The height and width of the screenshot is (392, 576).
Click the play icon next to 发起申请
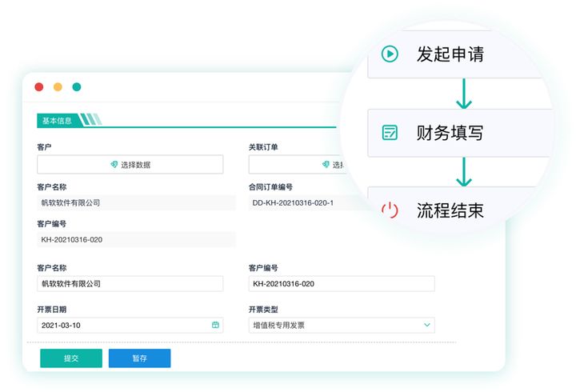coord(390,54)
